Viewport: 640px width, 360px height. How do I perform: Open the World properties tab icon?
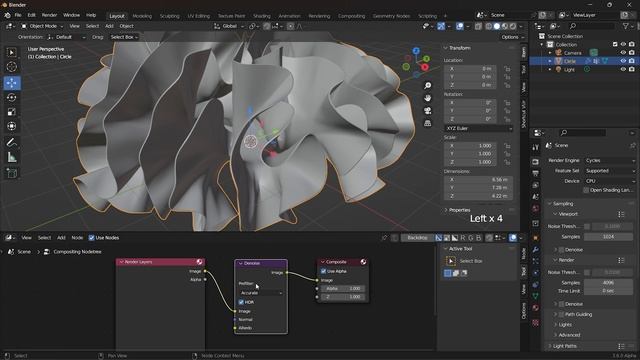coord(536,209)
